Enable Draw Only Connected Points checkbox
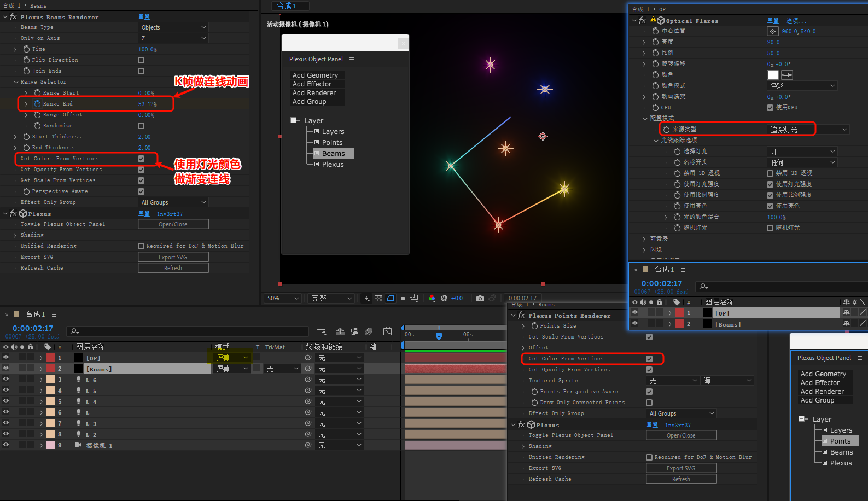The image size is (868, 501). tap(649, 403)
